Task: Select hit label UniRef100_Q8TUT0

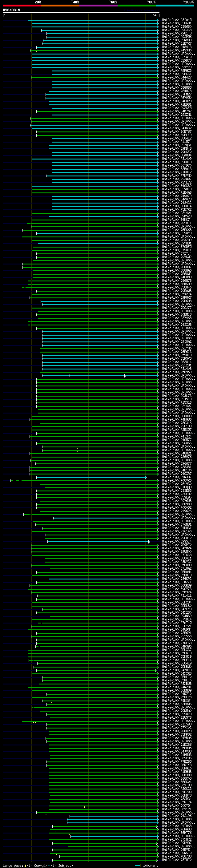Action: [x=177, y=860]
